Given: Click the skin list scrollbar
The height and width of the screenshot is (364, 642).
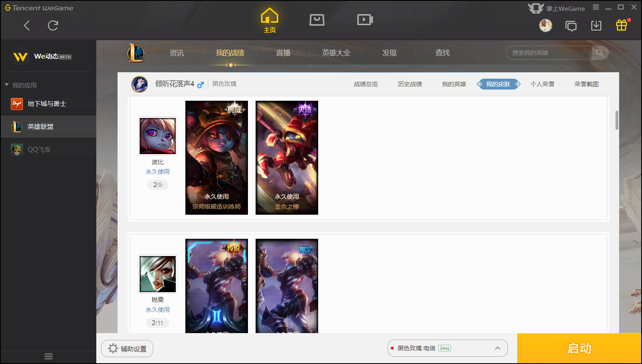Looking at the screenshot, I should [617, 120].
